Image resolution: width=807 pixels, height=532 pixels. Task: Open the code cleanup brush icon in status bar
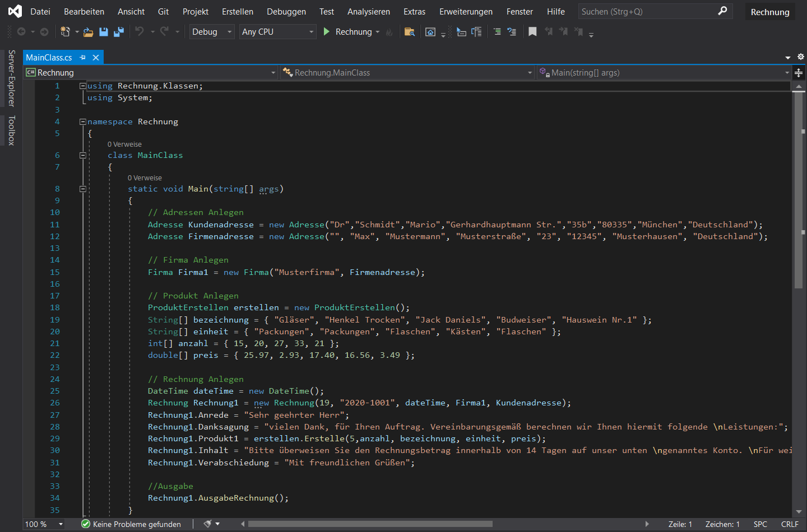(208, 524)
